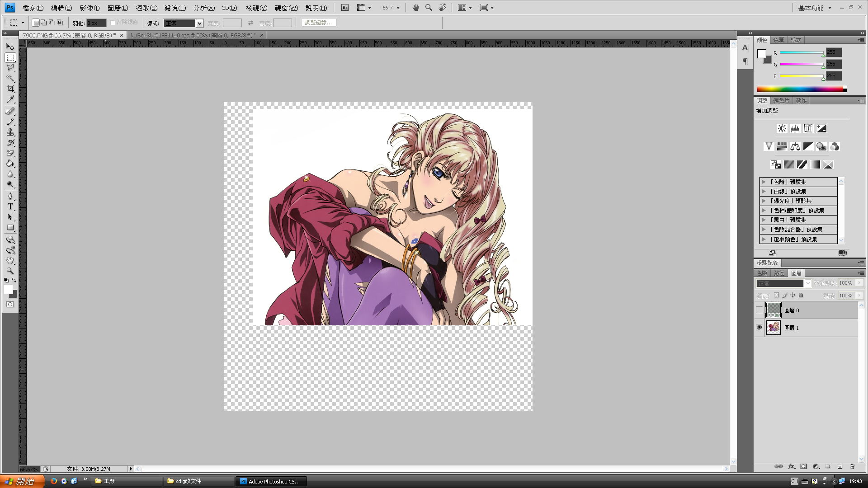Select the Magic Wand tool
Image resolution: width=868 pixels, height=488 pixels.
tap(10, 78)
